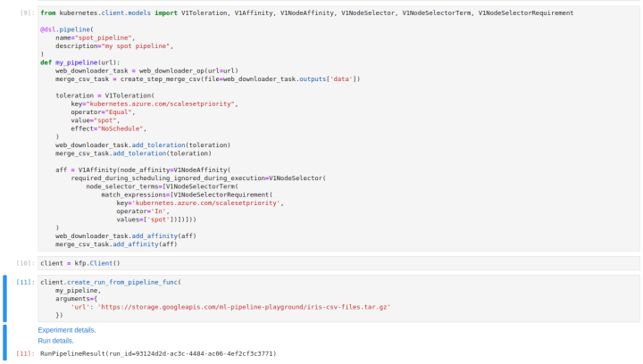Click the [11]: input cell prompt
The image size is (643, 364).
pos(25,282)
